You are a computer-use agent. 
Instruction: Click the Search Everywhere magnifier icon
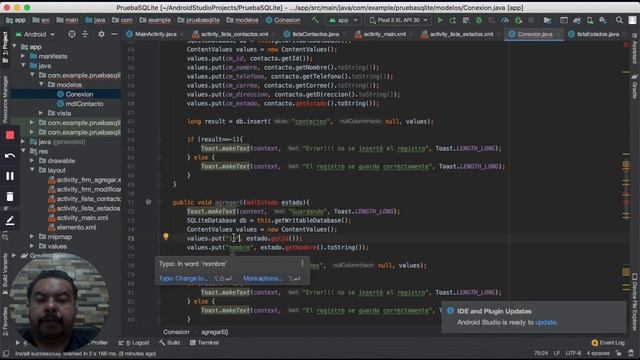click(619, 20)
